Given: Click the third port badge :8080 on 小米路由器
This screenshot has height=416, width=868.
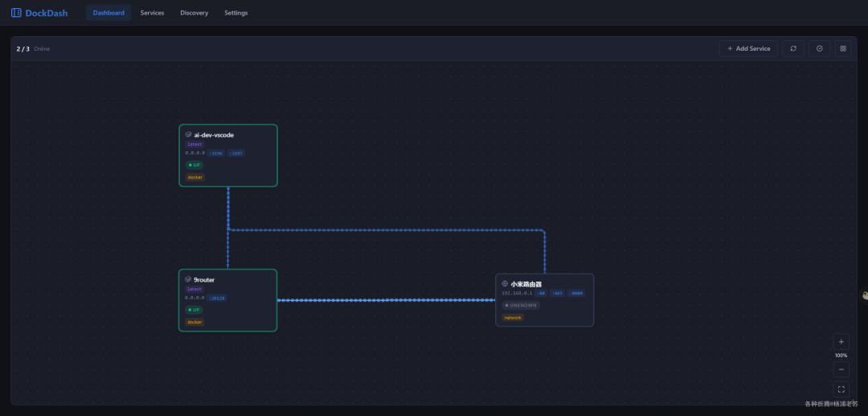Looking at the screenshot, I should pos(576,293).
